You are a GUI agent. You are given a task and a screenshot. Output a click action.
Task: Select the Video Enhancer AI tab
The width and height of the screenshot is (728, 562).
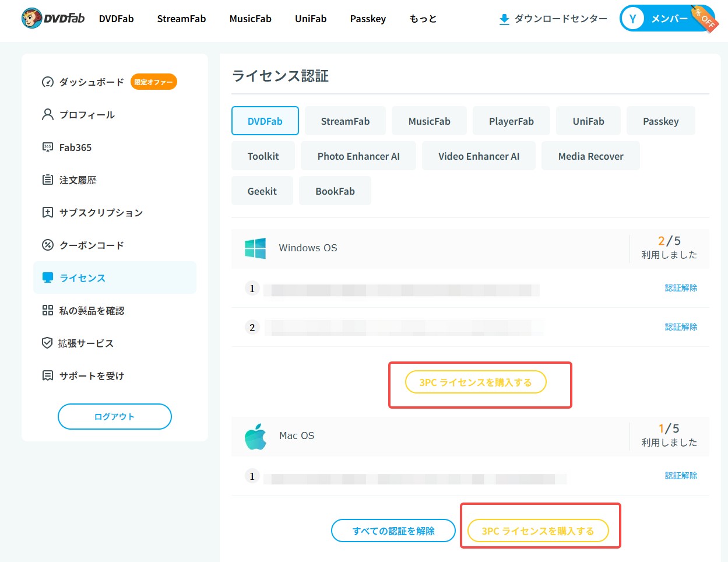[479, 156]
